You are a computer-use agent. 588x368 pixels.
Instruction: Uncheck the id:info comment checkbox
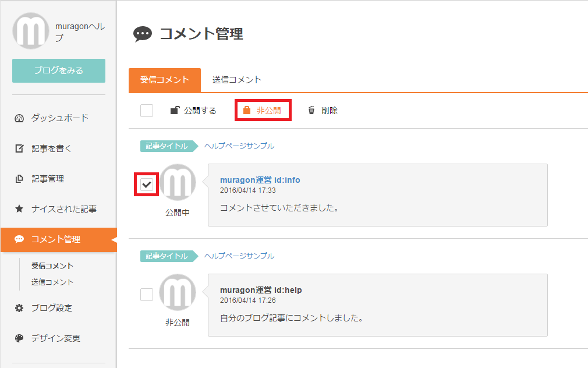(x=147, y=185)
